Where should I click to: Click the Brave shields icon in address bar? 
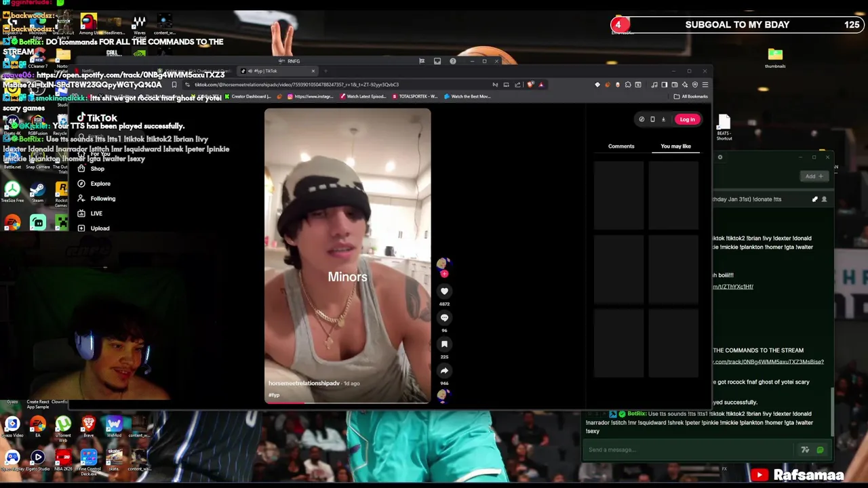pos(530,85)
